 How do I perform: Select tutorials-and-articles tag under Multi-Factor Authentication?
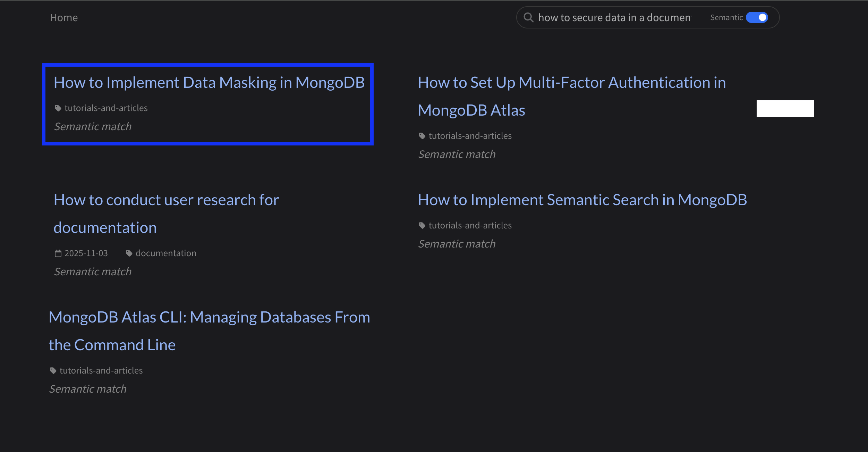[x=470, y=136]
